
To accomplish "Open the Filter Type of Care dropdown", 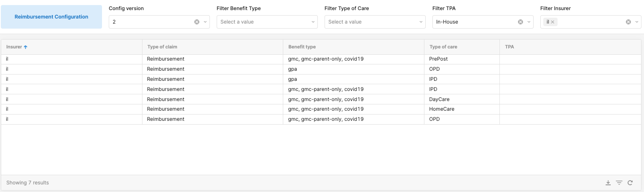I will [375, 22].
